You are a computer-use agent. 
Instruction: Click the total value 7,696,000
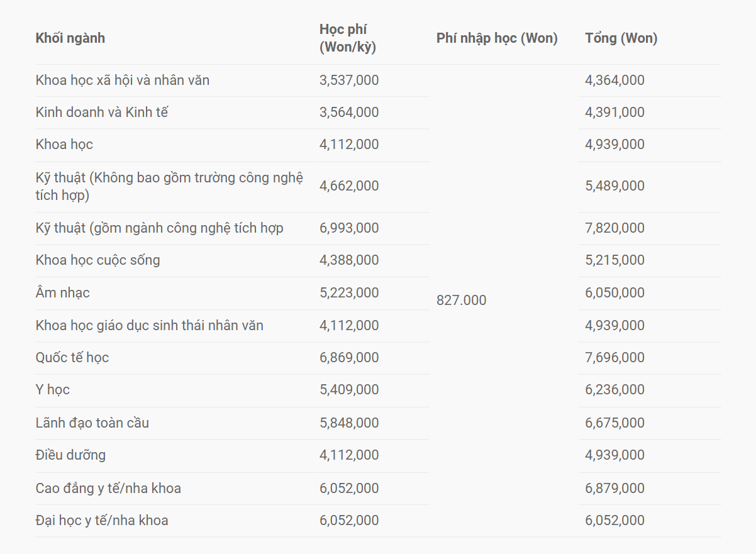614,358
